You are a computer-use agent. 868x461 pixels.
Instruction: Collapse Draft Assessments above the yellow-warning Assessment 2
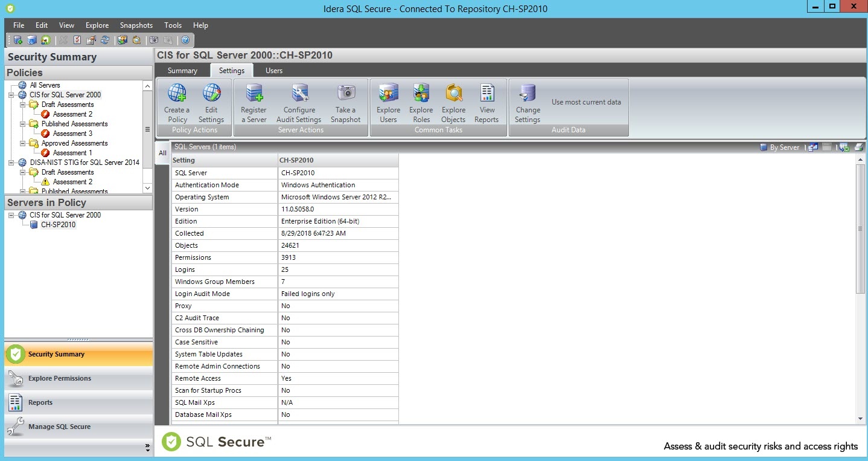(23, 172)
